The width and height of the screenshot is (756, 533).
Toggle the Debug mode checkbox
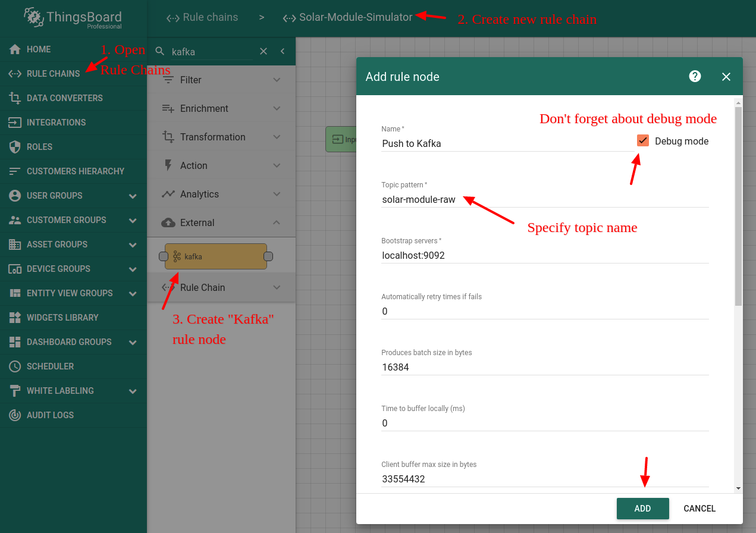(x=642, y=140)
